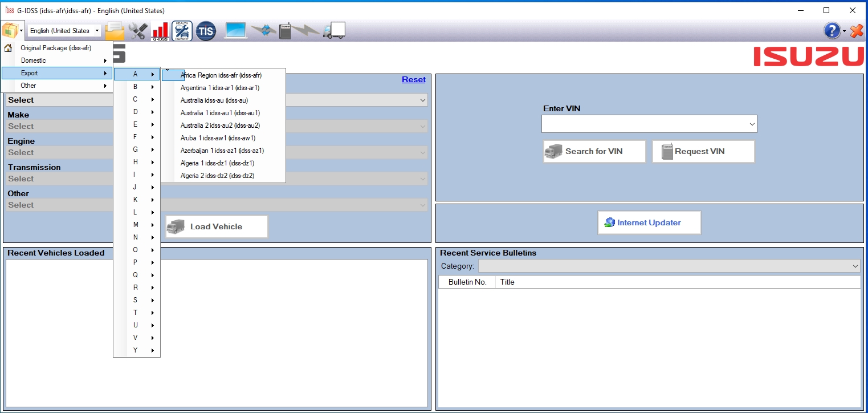
Task: Open the English (United States) language dropdown
Action: click(64, 31)
